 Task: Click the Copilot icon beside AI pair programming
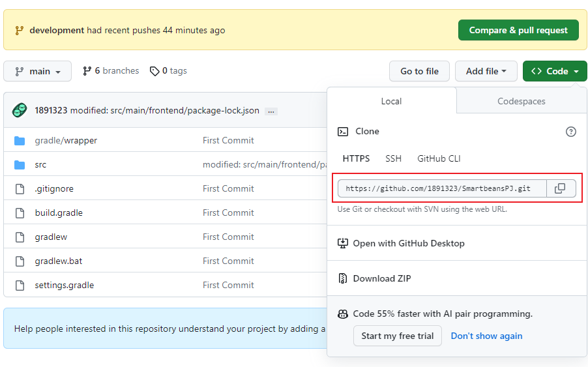(343, 314)
